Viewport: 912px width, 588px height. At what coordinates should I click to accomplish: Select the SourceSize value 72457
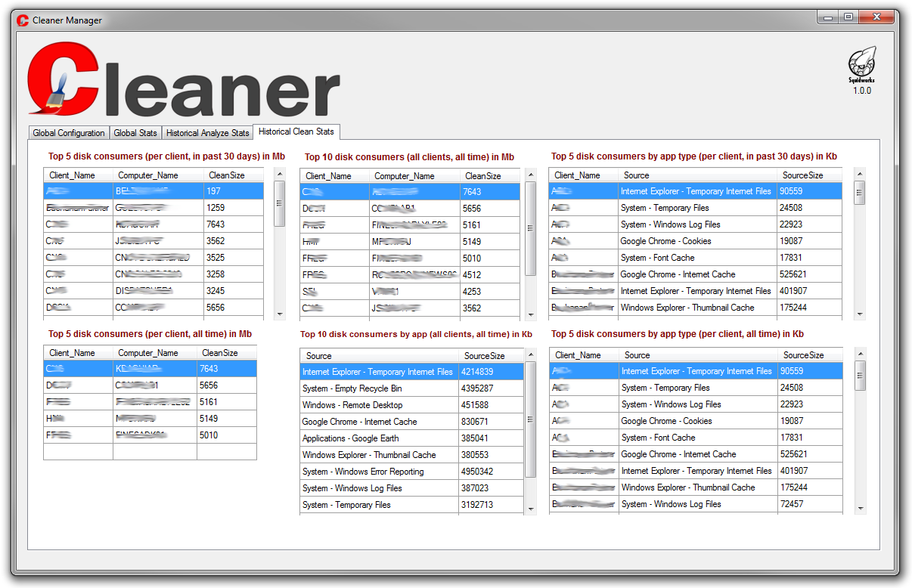click(x=810, y=504)
